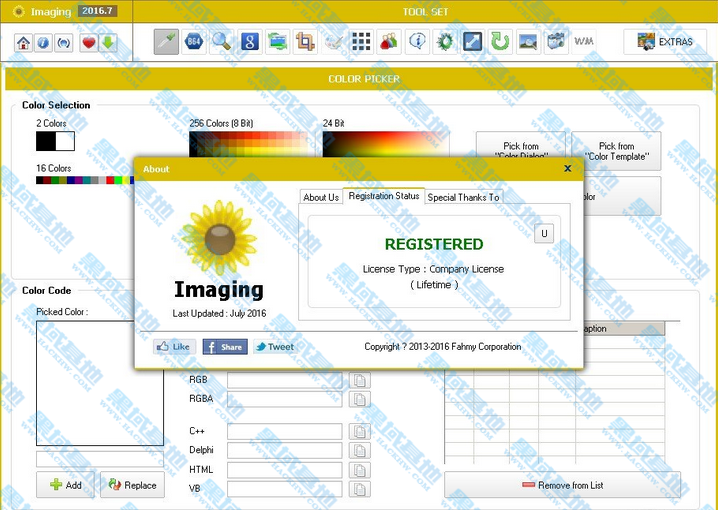Click the U button in About dialog
Viewport: 718px width, 510px height.
544,233
